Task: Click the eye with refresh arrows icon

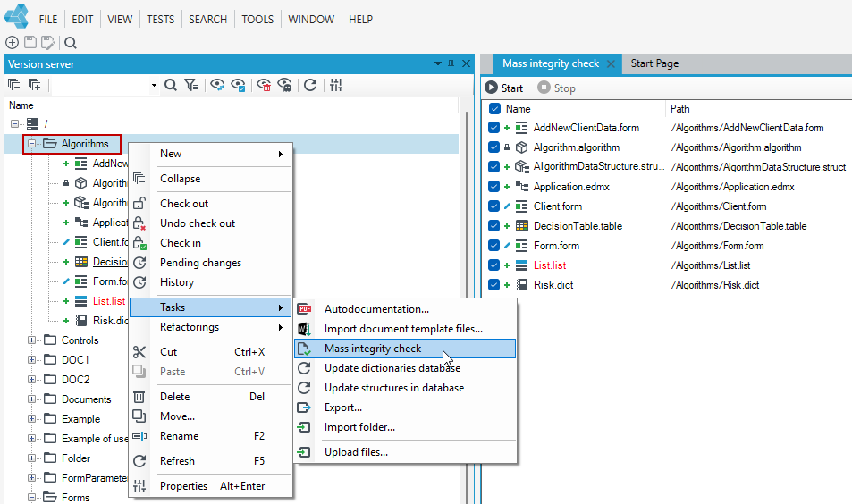Action: point(217,85)
